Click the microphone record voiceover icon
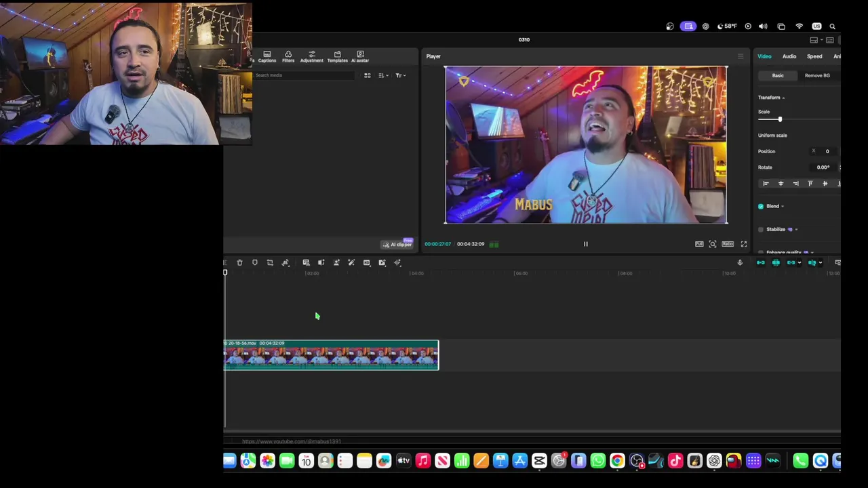Screen dimensions: 868x488 pyautogui.click(x=740, y=263)
